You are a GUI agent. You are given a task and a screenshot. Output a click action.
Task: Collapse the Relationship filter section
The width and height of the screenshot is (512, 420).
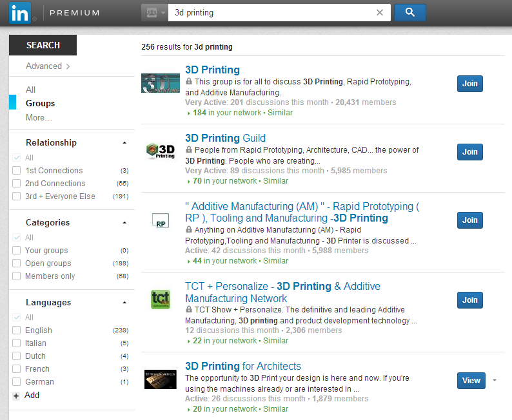[x=124, y=143]
